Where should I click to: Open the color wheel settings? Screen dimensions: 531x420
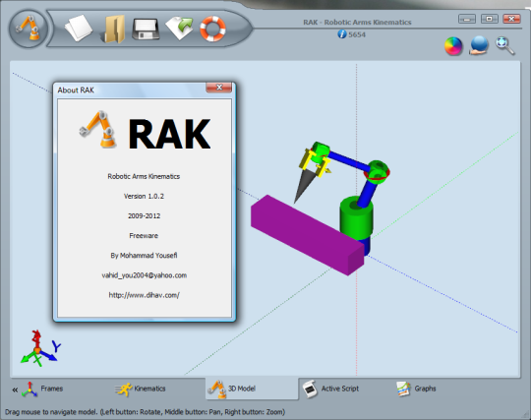[x=453, y=46]
